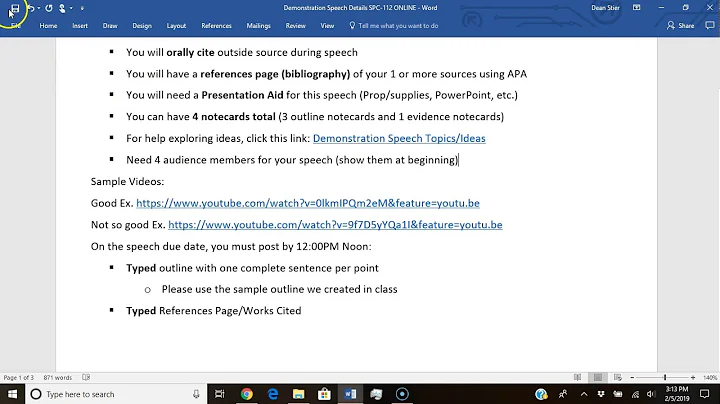The height and width of the screenshot is (404, 720).
Task: Open the File tab
Action: pyautogui.click(x=16, y=26)
